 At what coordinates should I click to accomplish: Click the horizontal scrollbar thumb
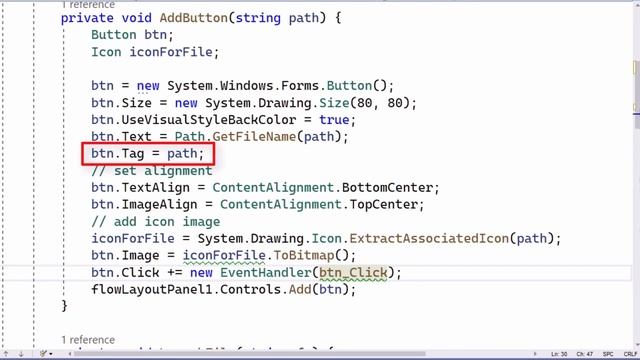[x=250, y=354]
